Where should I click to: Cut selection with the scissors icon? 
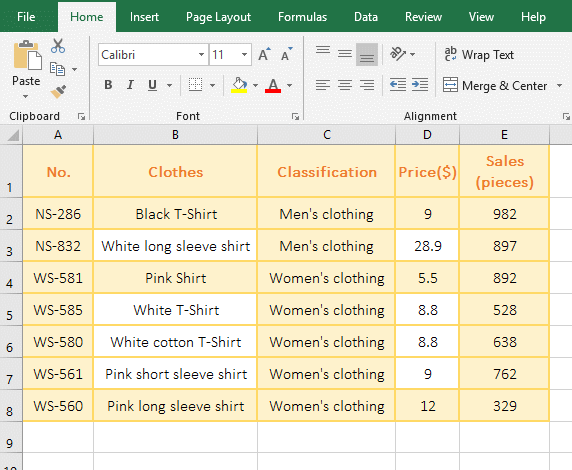tap(58, 46)
